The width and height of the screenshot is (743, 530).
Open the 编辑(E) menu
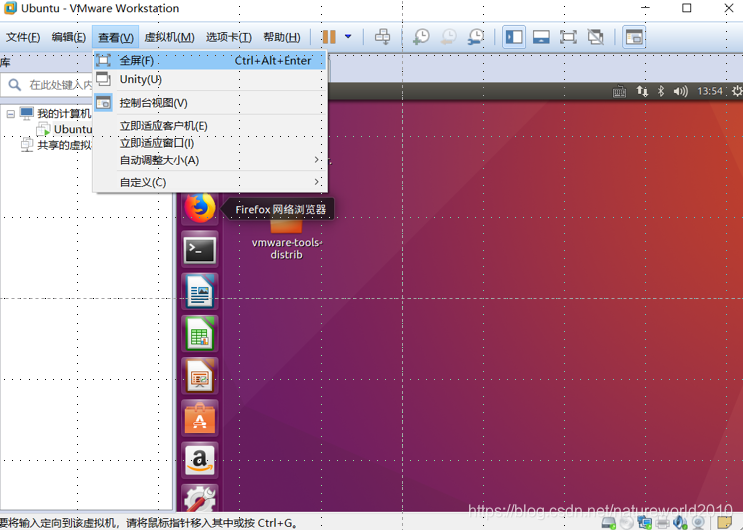pyautogui.click(x=69, y=37)
